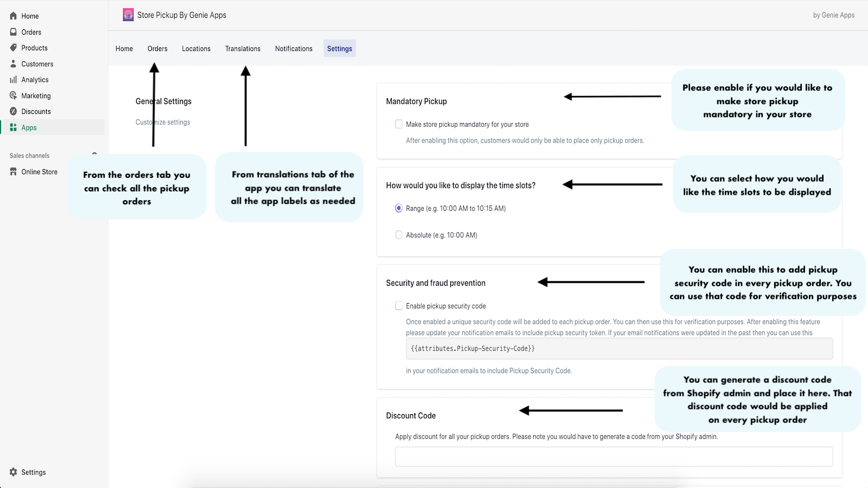Enable make store pickup mandatory checkbox
This screenshot has width=868, height=488.
coord(399,124)
